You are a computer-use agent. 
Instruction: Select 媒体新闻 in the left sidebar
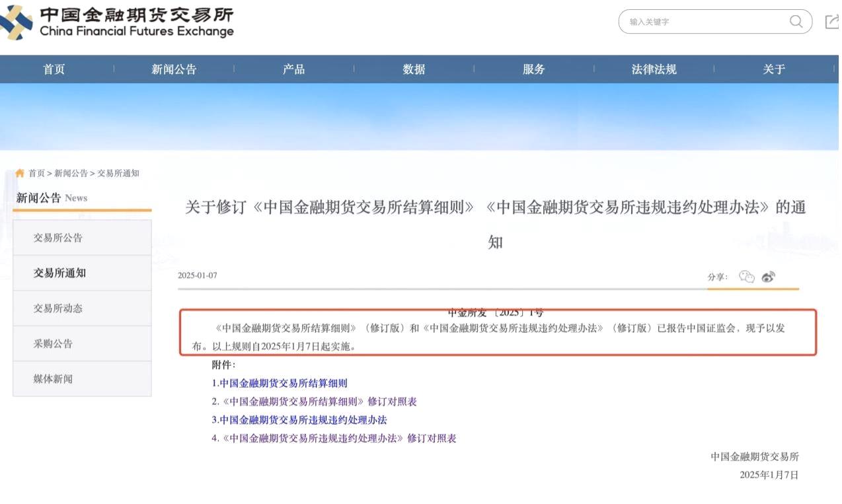53,379
